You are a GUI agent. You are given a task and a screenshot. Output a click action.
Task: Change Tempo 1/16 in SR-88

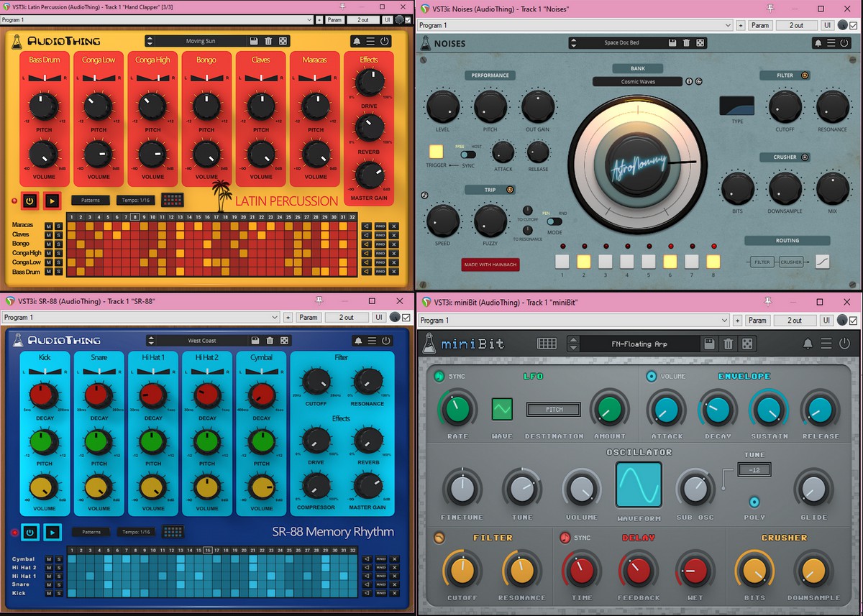[135, 532]
